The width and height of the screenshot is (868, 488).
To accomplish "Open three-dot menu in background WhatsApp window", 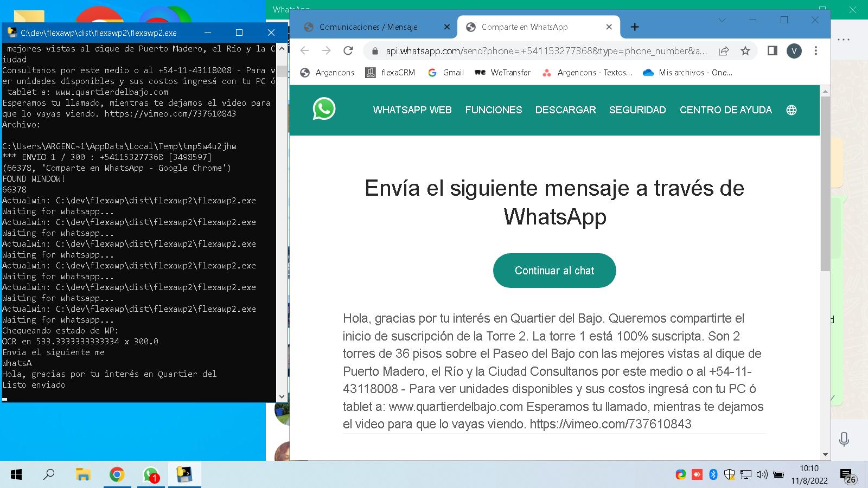I will pos(844,40).
